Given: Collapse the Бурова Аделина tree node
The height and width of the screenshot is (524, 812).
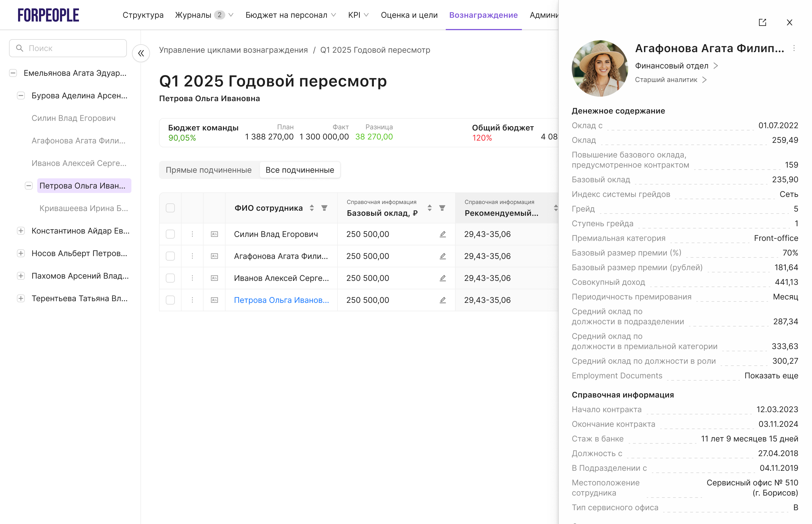Looking at the screenshot, I should point(21,96).
